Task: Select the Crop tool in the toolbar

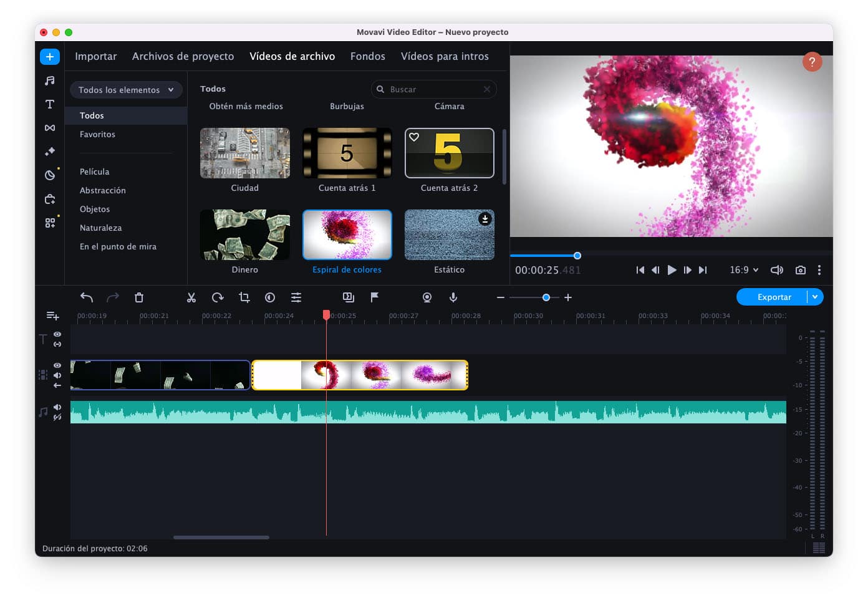Action: click(244, 297)
